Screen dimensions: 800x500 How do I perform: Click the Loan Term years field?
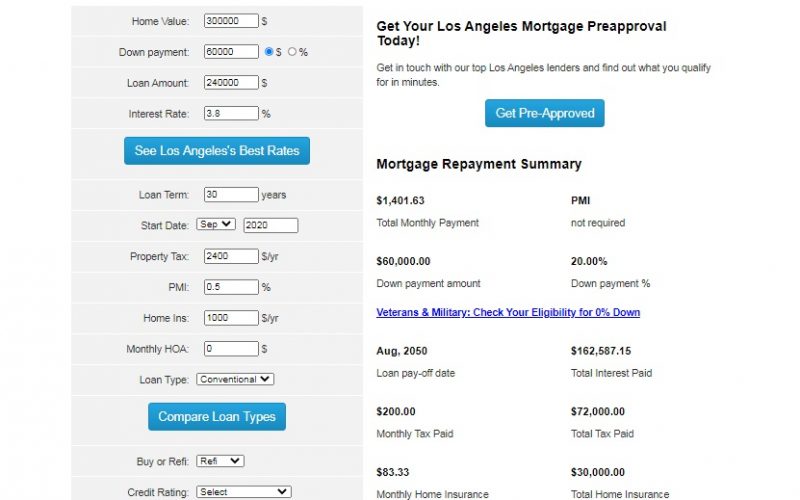[231, 194]
